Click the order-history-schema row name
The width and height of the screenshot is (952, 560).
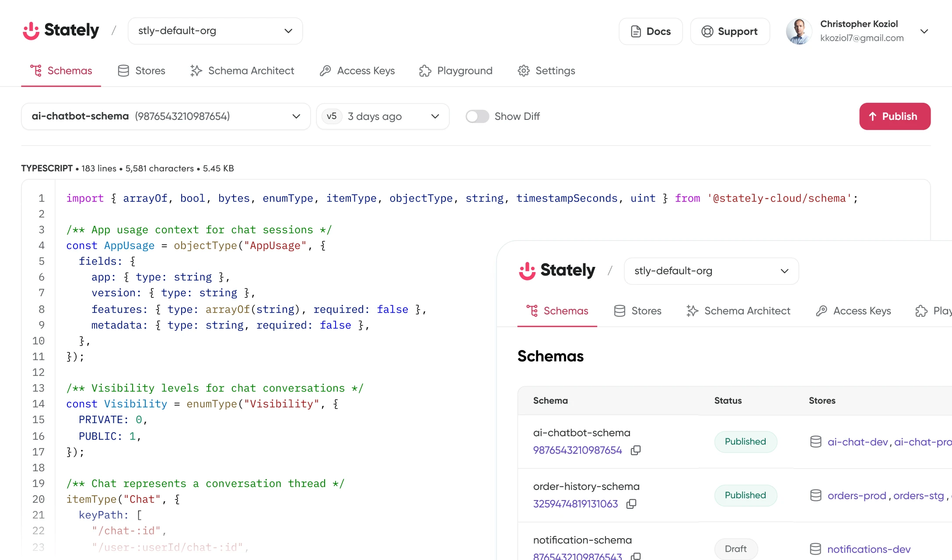pos(586,486)
